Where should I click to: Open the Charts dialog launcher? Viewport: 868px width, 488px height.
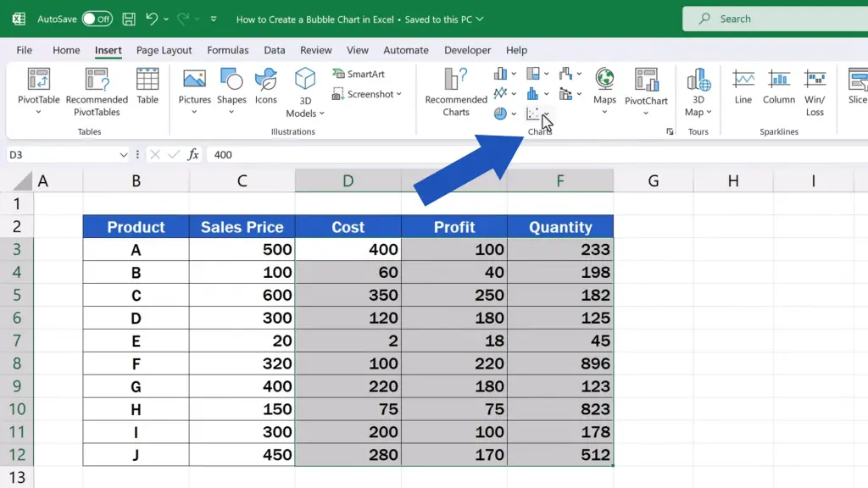click(670, 131)
